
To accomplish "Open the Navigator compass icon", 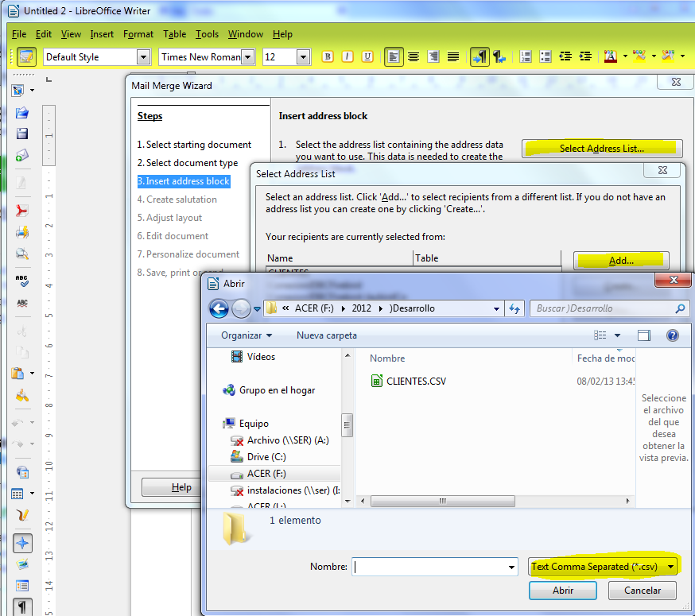I will tap(22, 544).
